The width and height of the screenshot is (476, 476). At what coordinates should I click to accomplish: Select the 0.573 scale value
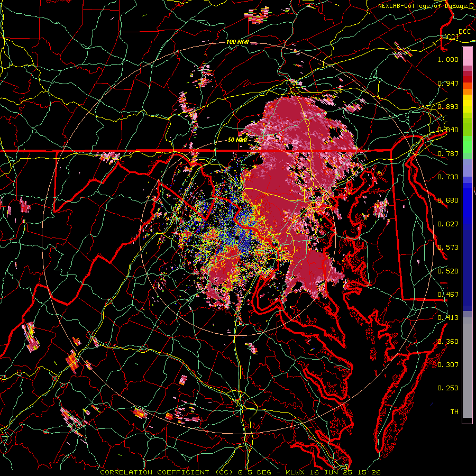(448, 248)
